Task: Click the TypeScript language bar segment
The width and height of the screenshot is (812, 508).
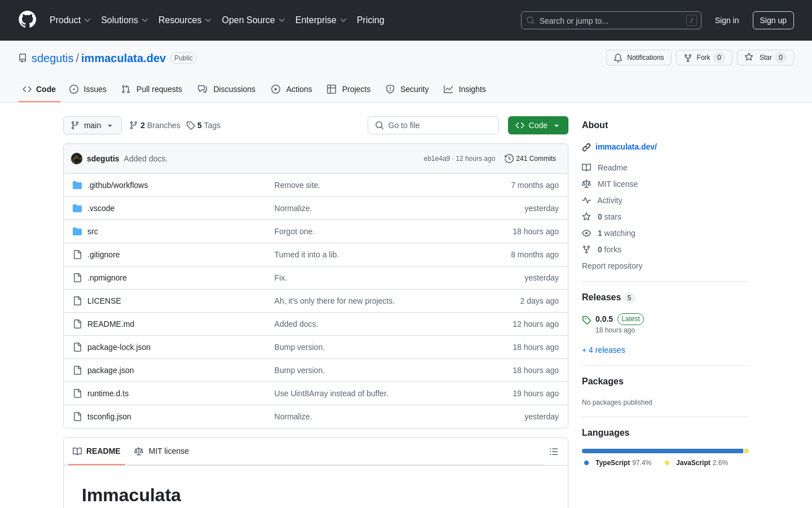Action: pos(663,451)
